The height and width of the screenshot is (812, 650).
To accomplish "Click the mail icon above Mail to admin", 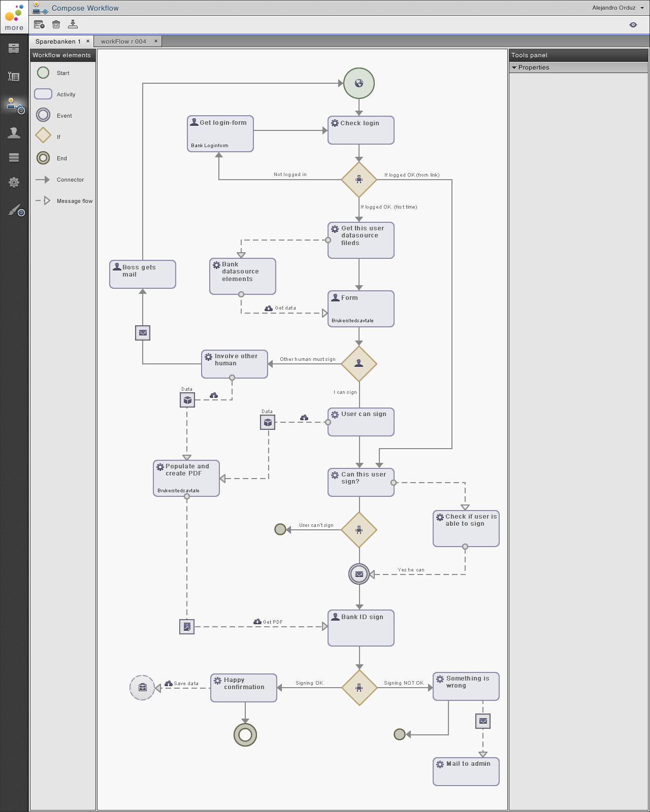I will click(483, 721).
